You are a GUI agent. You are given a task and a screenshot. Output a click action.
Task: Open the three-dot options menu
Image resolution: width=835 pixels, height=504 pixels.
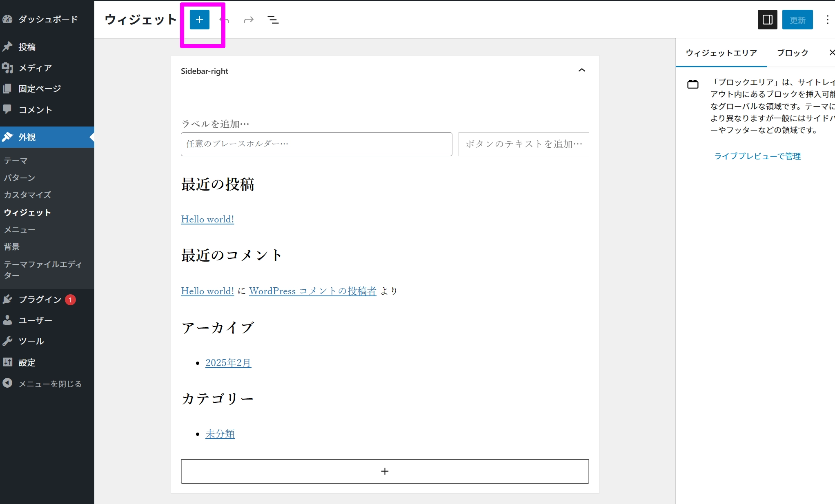tap(827, 20)
